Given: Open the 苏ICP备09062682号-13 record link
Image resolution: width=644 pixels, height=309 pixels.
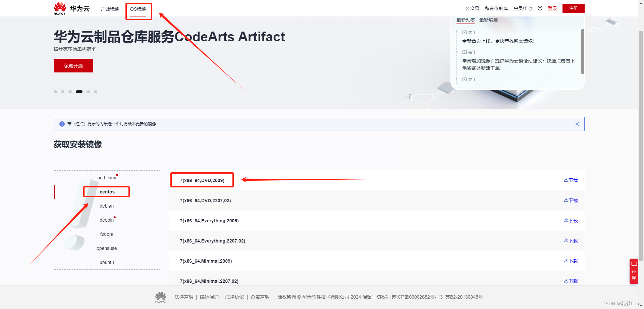Looking at the screenshot, I should 417,297.
